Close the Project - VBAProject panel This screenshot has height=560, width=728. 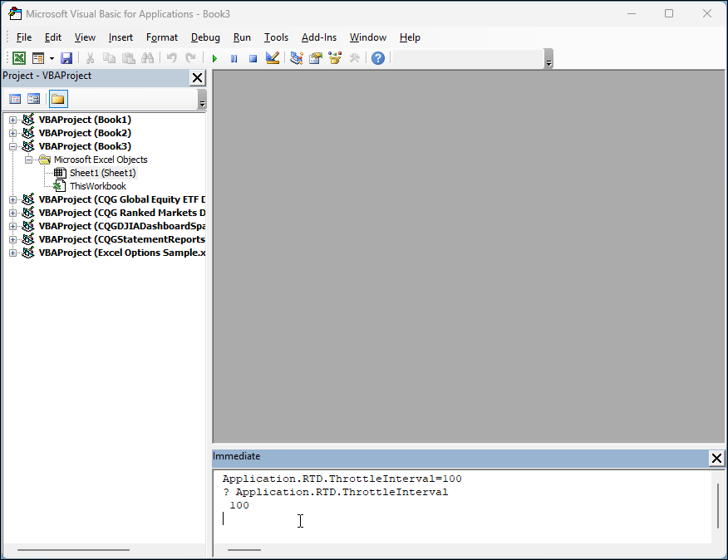[x=197, y=77]
